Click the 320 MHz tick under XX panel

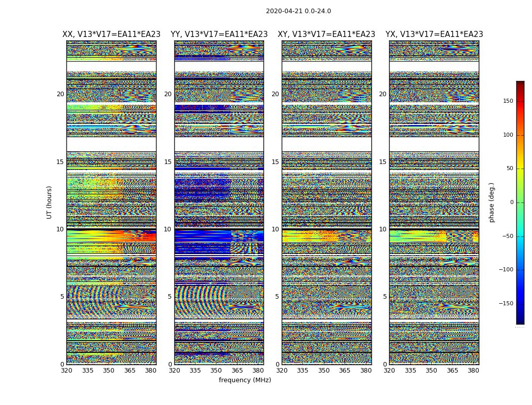tap(66, 371)
